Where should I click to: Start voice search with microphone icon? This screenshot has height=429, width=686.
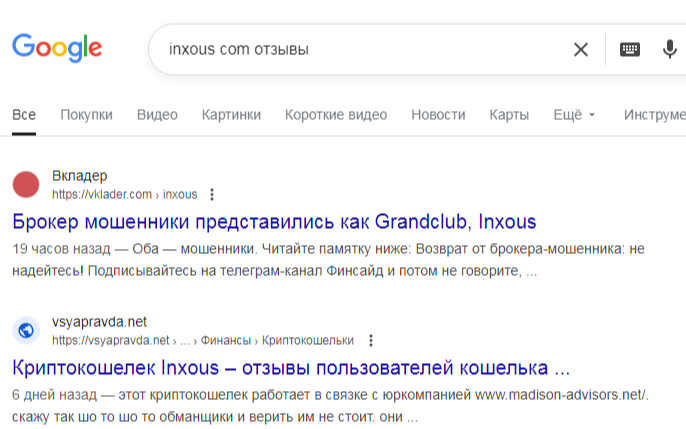pyautogui.click(x=670, y=49)
